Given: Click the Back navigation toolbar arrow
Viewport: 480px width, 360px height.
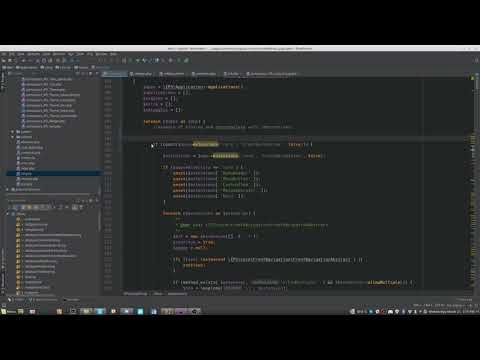Looking at the screenshot, I should (72, 60).
